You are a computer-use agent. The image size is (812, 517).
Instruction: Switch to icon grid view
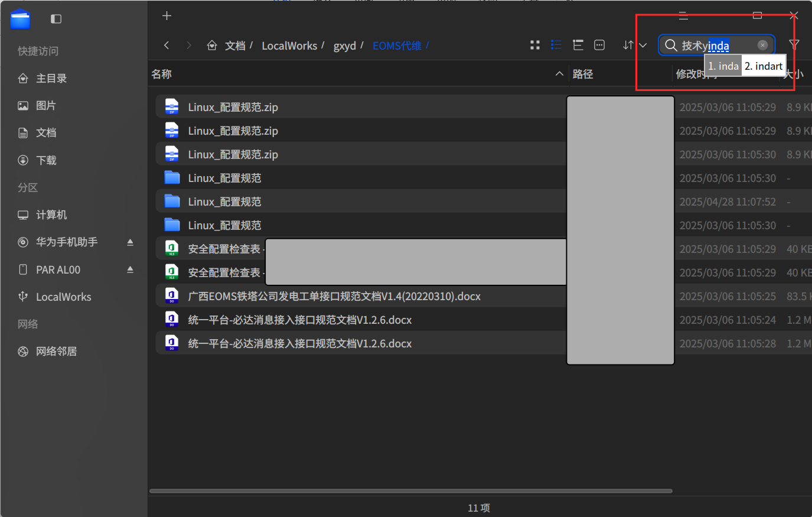[x=535, y=45]
